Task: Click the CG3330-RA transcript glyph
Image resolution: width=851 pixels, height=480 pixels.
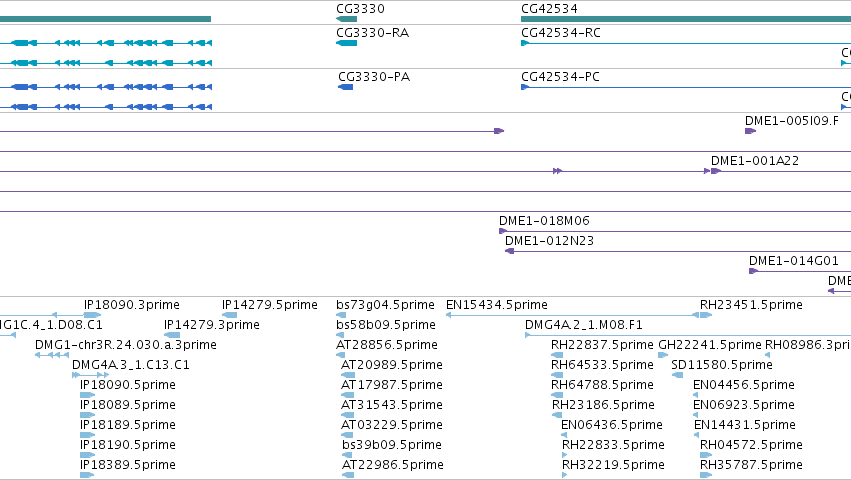Action: (x=346, y=43)
